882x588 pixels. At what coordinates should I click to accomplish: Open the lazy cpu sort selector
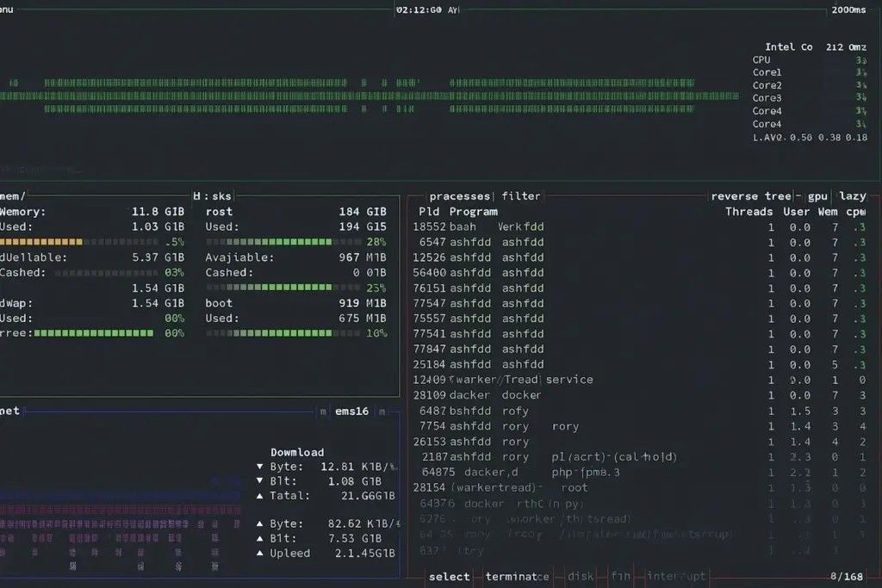[x=852, y=196]
